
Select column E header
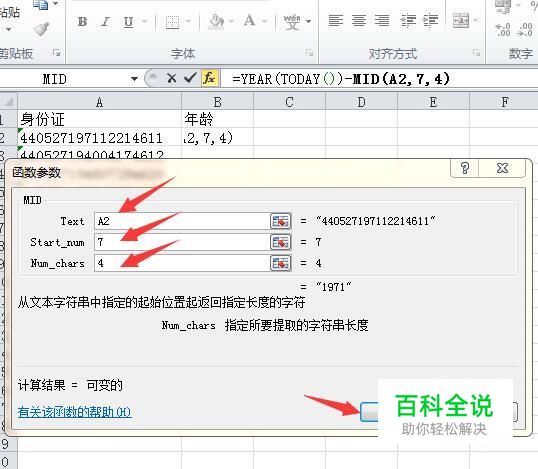tap(433, 102)
